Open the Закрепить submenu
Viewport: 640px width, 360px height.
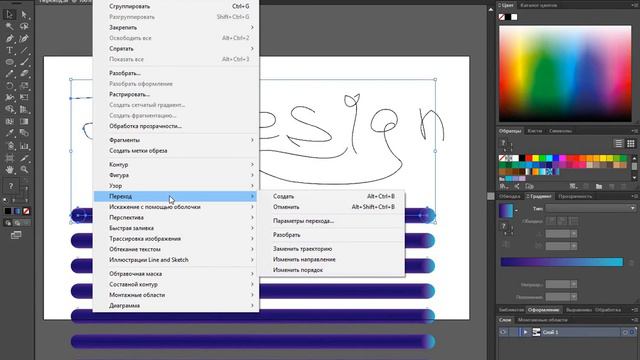176,27
